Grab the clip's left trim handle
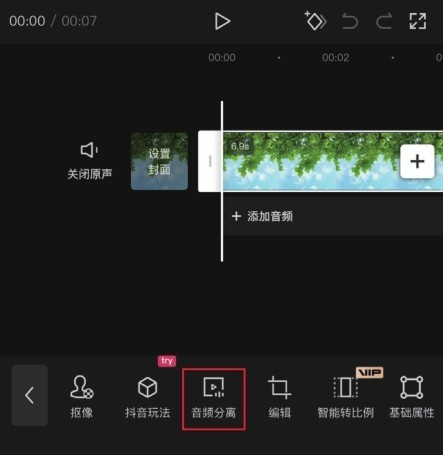The width and height of the screenshot is (443, 455). (x=210, y=161)
